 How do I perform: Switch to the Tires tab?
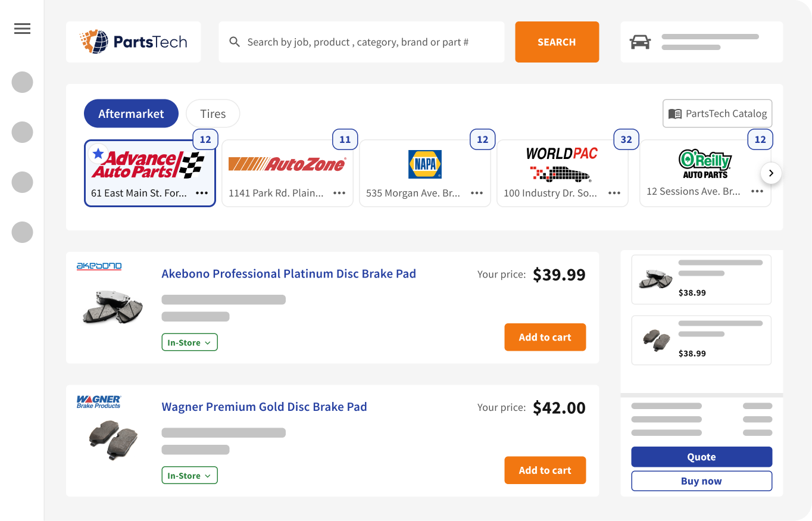(x=213, y=113)
